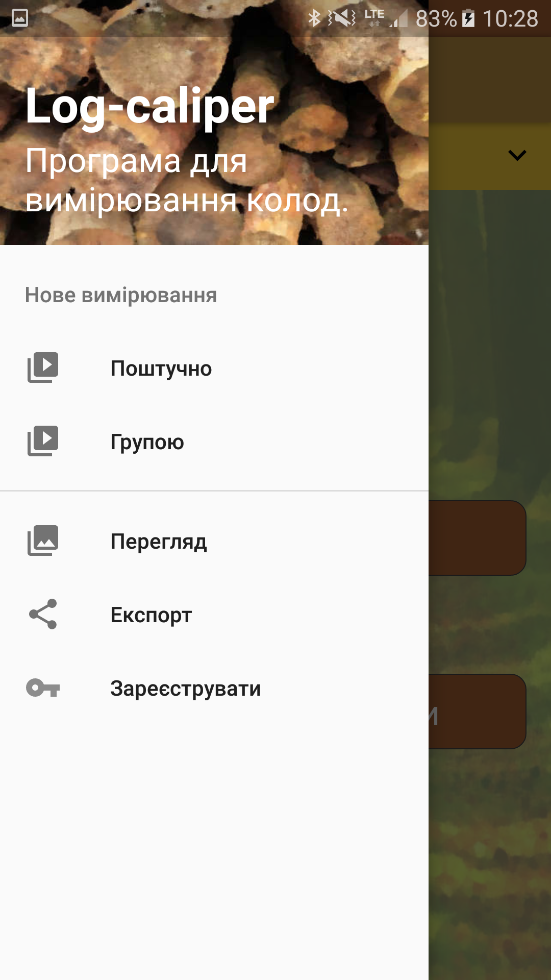This screenshot has height=980, width=551.
Task: Tap the battery indicator in status bar
Action: pyautogui.click(x=468, y=19)
